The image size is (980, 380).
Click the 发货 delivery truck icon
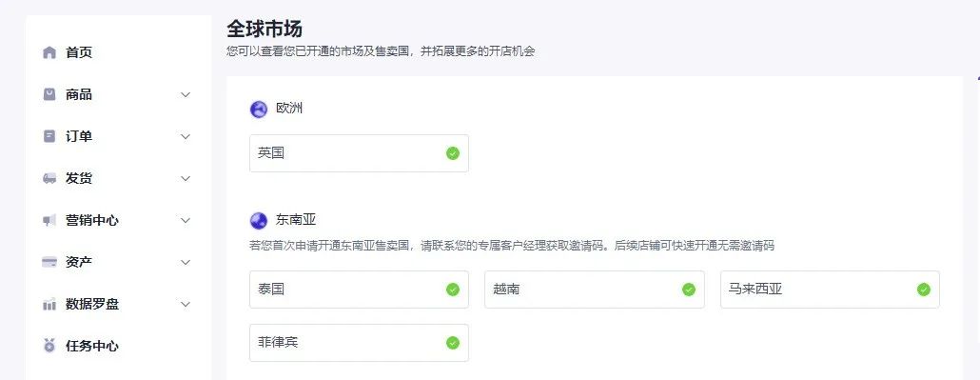point(49,178)
